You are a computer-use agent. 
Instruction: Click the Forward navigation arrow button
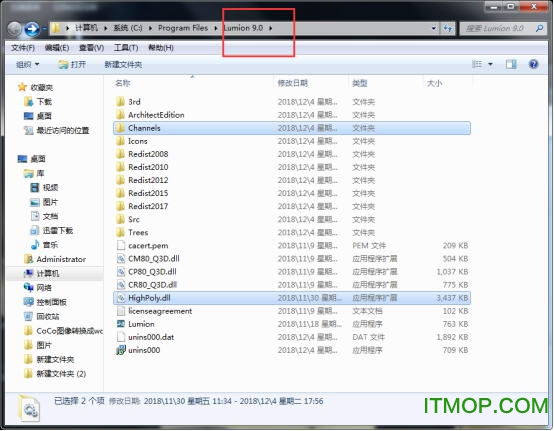[32, 29]
